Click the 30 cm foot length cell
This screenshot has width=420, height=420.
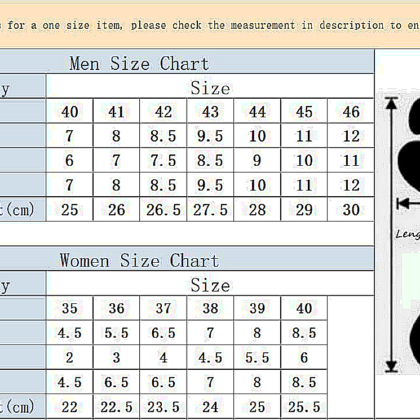pos(351,210)
